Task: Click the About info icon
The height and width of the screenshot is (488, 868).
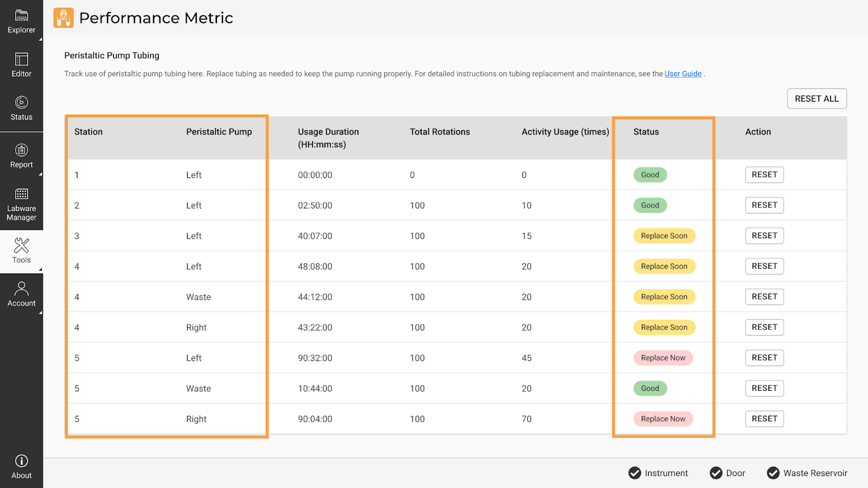Action: click(x=22, y=461)
